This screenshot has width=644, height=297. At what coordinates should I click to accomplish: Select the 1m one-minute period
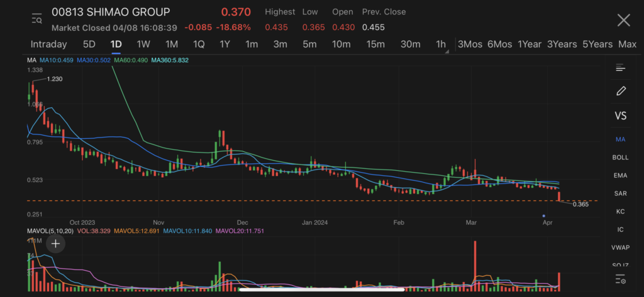pyautogui.click(x=252, y=45)
